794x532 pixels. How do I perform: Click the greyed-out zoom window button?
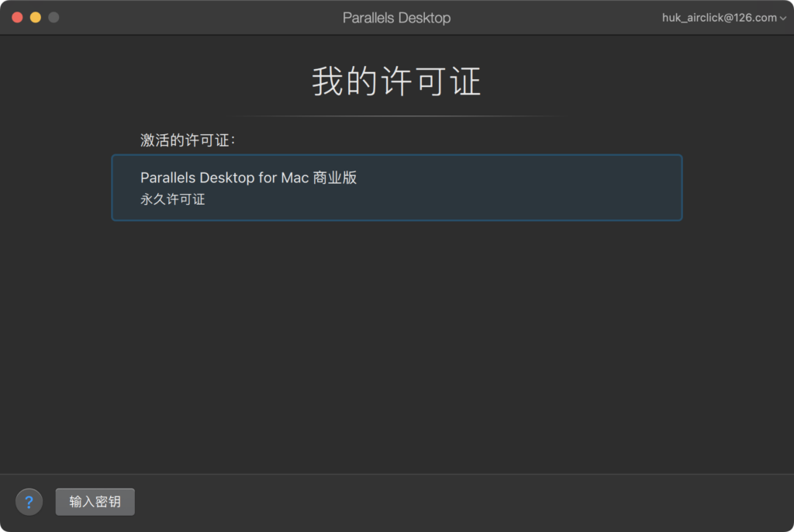point(54,17)
